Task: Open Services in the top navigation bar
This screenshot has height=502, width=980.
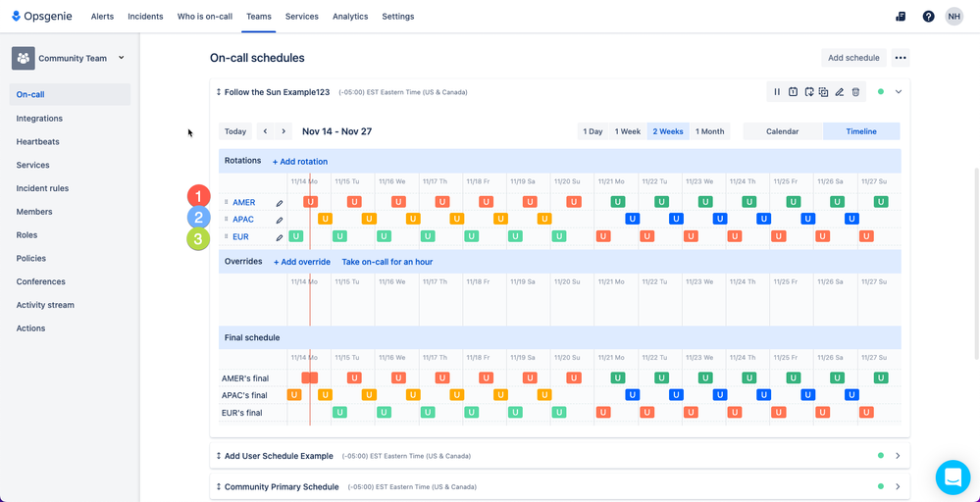Action: click(302, 17)
